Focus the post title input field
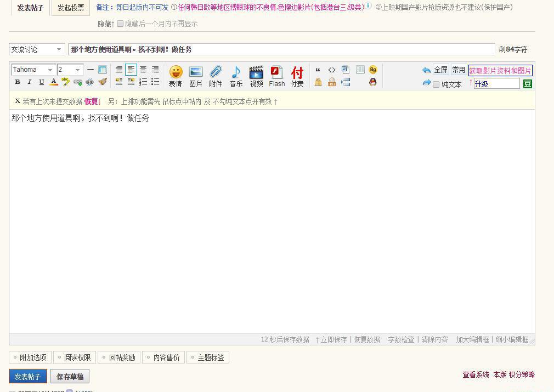Screen dimensions: 554x392 pos(281,49)
